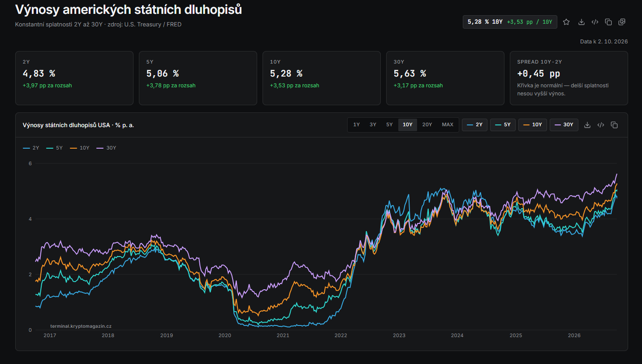This screenshot has width=642, height=364.
Task: Open the 5Y yield card
Action: [x=198, y=78]
